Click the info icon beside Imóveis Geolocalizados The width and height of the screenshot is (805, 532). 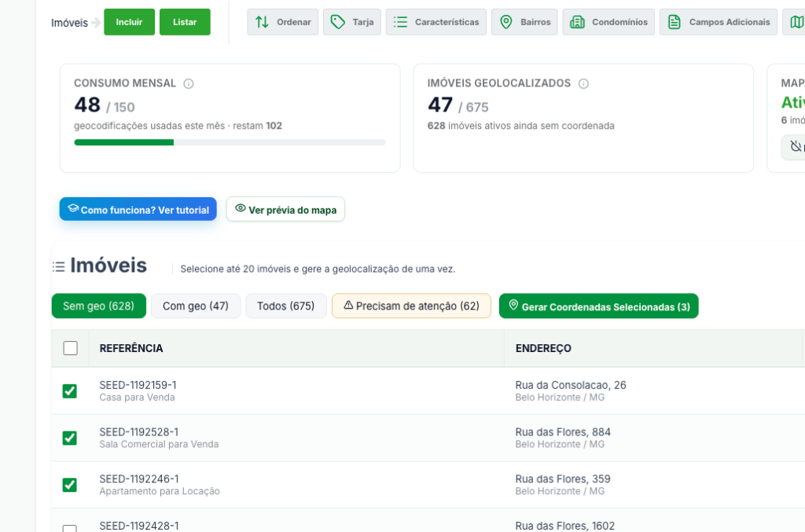[584, 83]
